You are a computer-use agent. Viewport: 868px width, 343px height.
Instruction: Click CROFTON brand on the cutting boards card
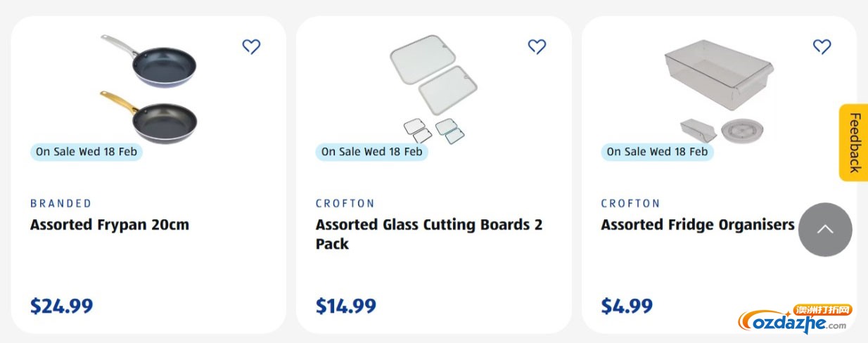[x=345, y=204]
